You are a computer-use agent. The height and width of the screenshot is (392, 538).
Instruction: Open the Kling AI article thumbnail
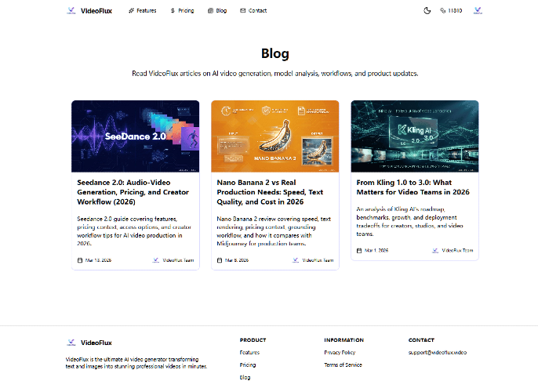point(415,136)
